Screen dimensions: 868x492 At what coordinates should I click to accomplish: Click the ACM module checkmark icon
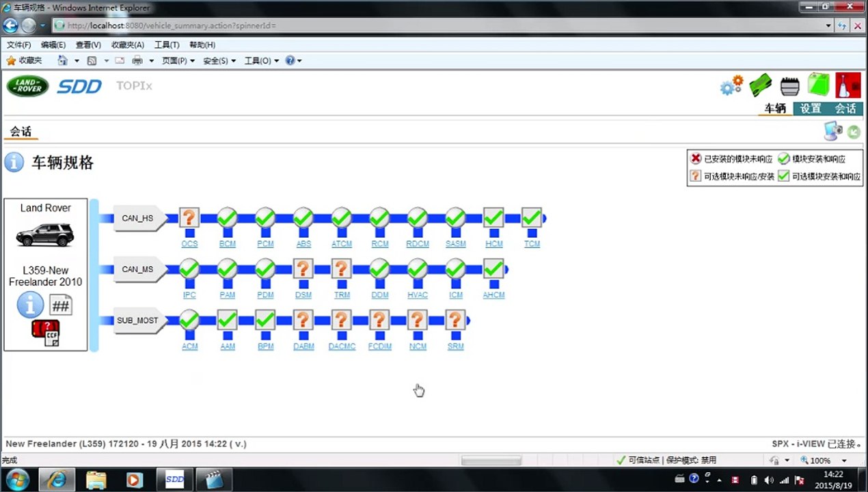189,320
